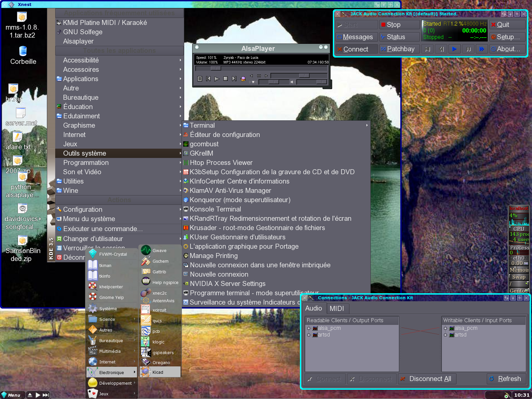Click eject icon on bottom panel
The height and width of the screenshot is (399, 532).
(30, 395)
